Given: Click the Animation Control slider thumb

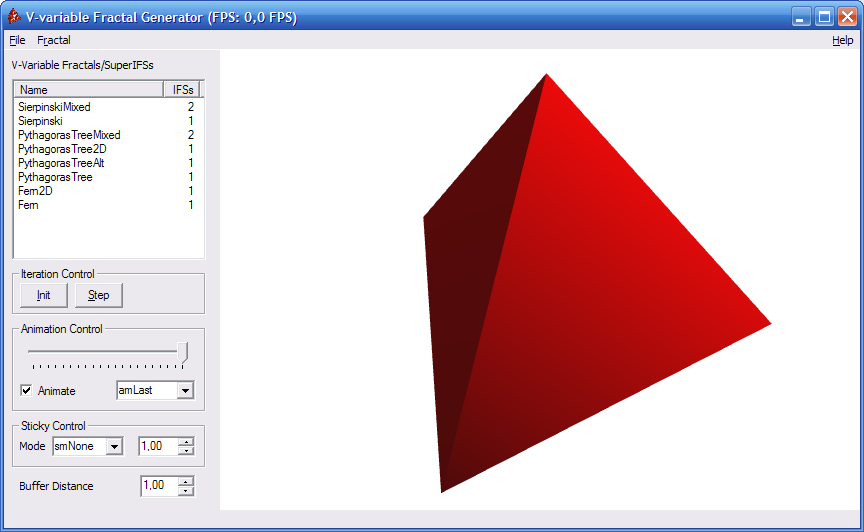Looking at the screenshot, I should pos(182,352).
